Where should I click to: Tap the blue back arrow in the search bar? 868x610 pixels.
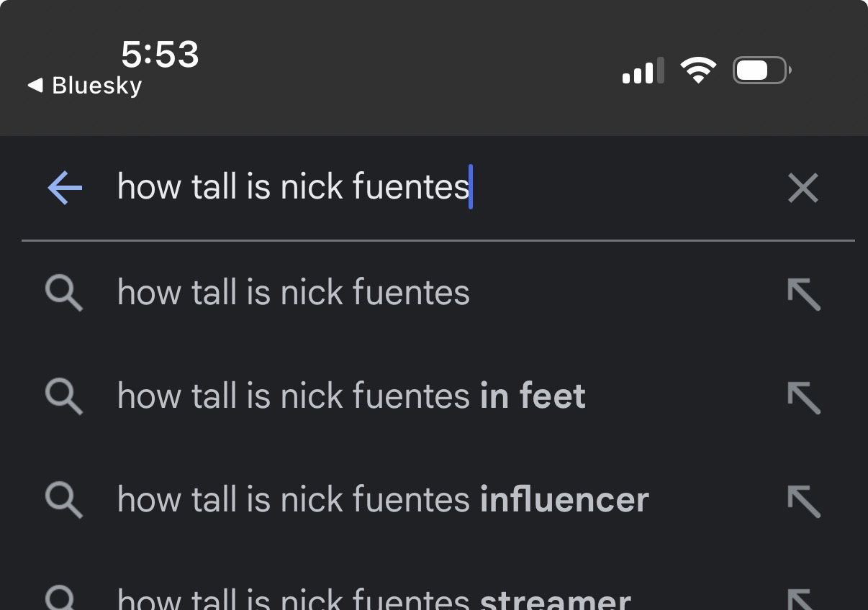pos(65,188)
